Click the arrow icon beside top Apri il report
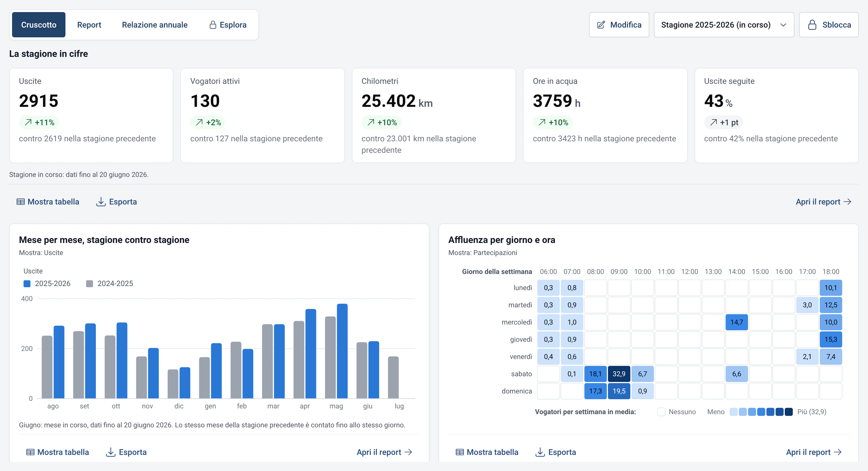 pos(847,202)
